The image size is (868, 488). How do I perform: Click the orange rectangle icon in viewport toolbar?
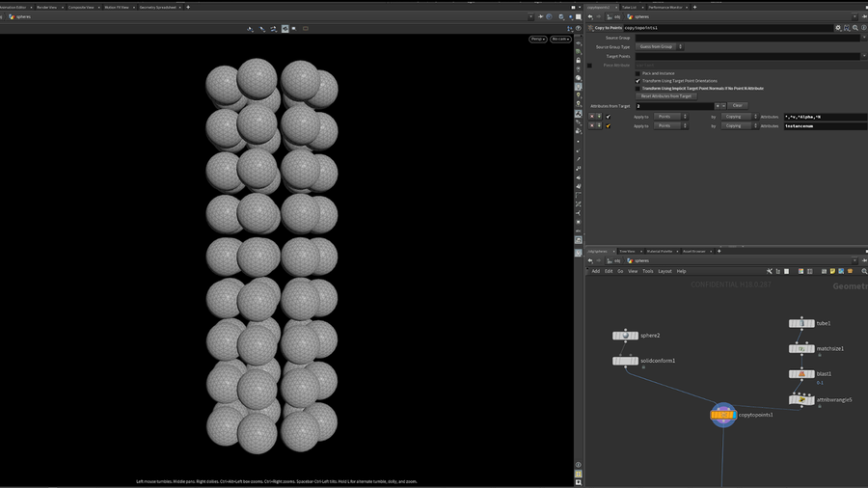coord(305,28)
